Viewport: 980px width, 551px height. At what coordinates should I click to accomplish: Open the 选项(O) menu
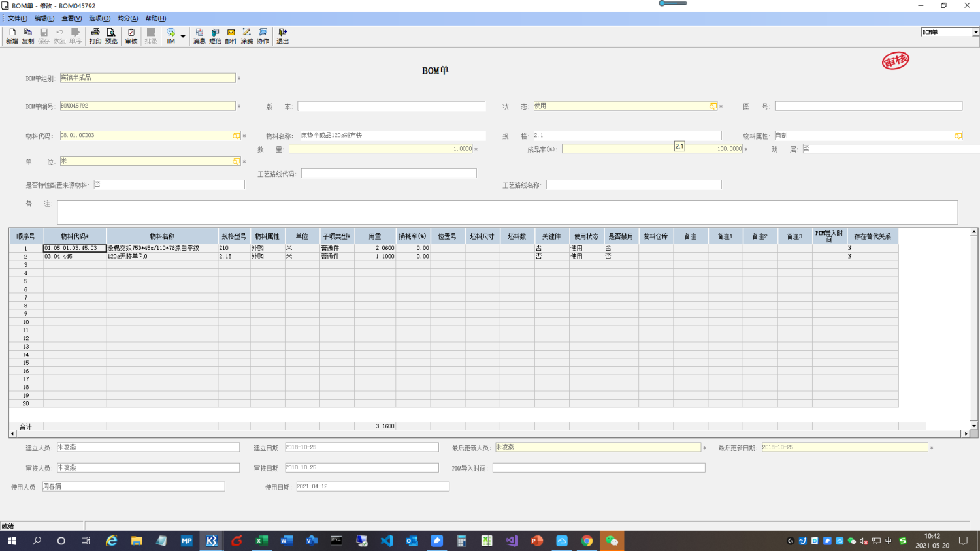[99, 18]
